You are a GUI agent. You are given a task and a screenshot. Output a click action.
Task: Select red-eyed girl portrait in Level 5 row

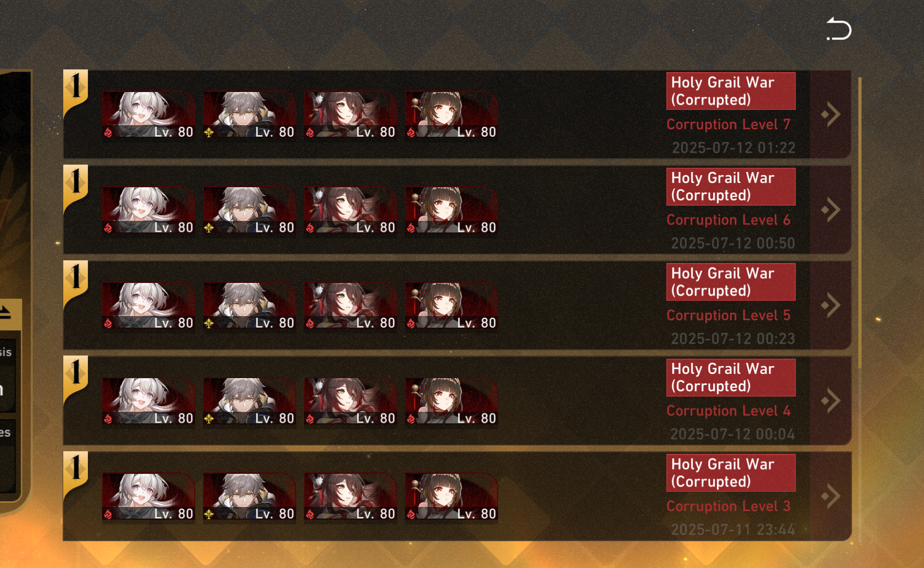pos(451,306)
